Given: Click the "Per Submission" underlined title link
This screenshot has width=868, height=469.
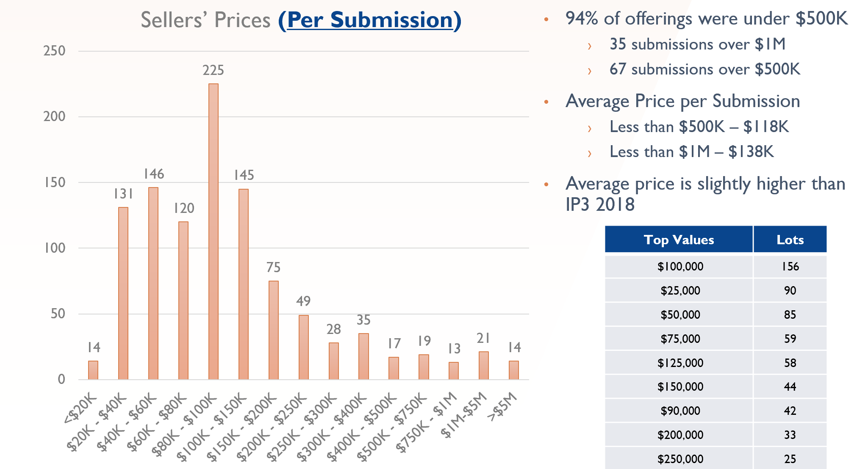Looking at the screenshot, I should [x=370, y=20].
